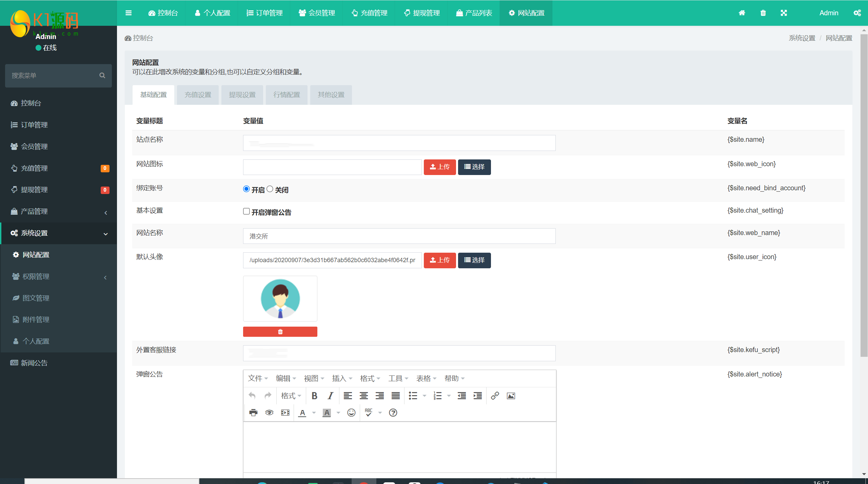Switch to 提现设置 tab
This screenshot has height=484, width=868.
tap(241, 94)
